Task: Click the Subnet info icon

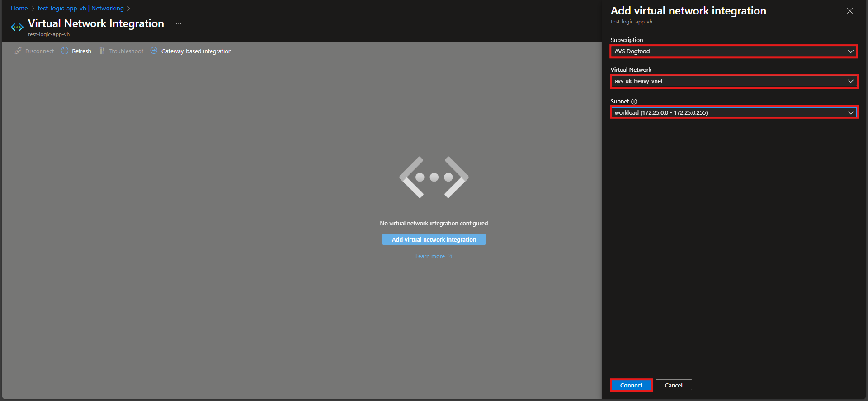Action: point(634,102)
